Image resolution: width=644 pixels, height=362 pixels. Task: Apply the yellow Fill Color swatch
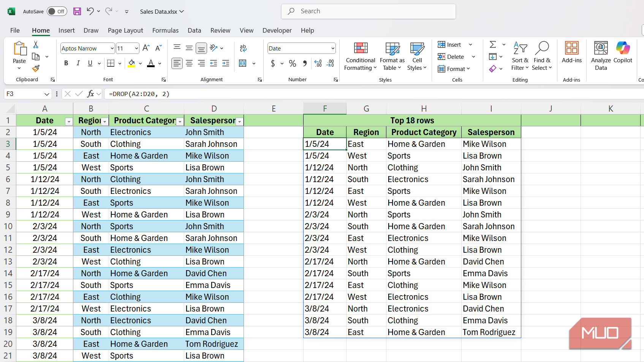131,63
